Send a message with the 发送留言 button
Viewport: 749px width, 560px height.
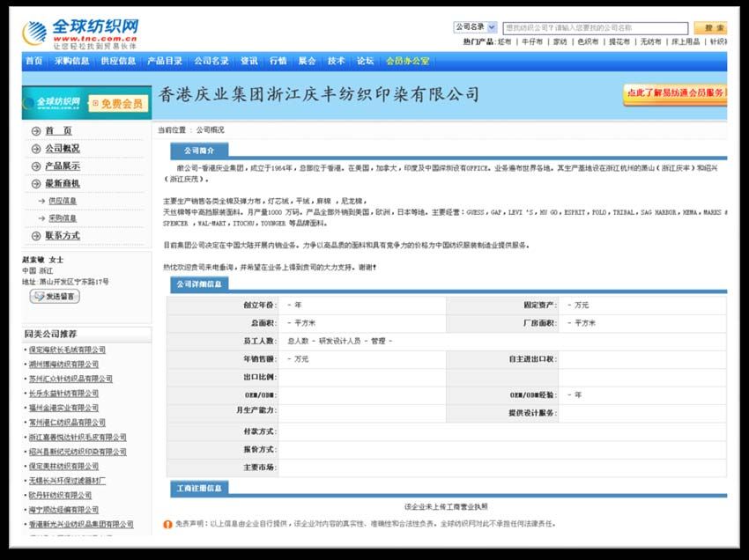[x=55, y=297]
